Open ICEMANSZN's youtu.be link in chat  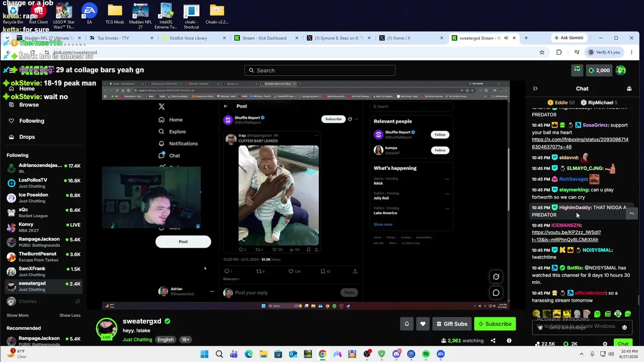(566, 236)
